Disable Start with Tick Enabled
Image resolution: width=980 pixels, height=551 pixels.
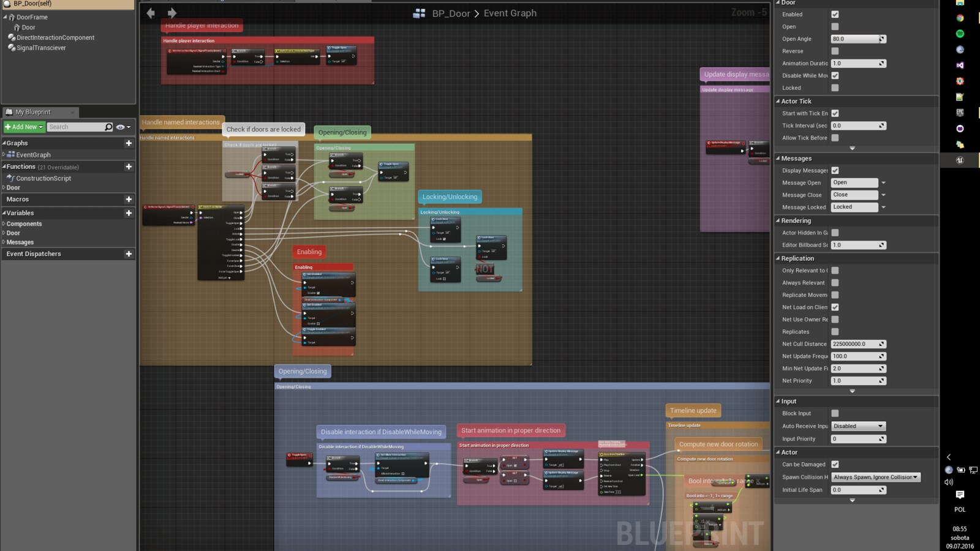[834, 113]
